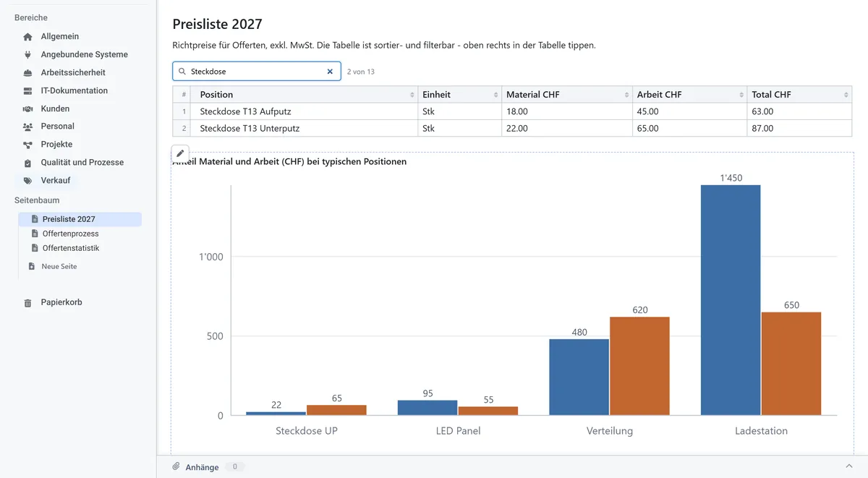Screen dimensions: 868x478
Task: Click the handshake icon beside Kunden
Action: pyautogui.click(x=27, y=109)
